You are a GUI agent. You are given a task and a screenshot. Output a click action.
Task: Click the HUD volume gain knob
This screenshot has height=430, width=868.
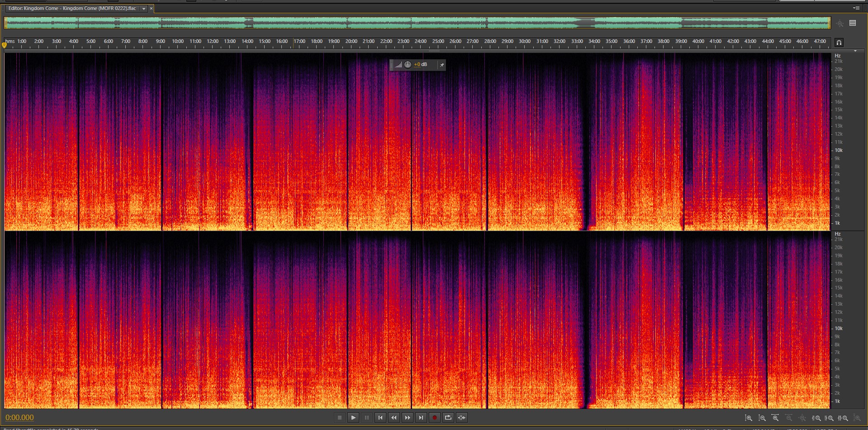coord(408,65)
